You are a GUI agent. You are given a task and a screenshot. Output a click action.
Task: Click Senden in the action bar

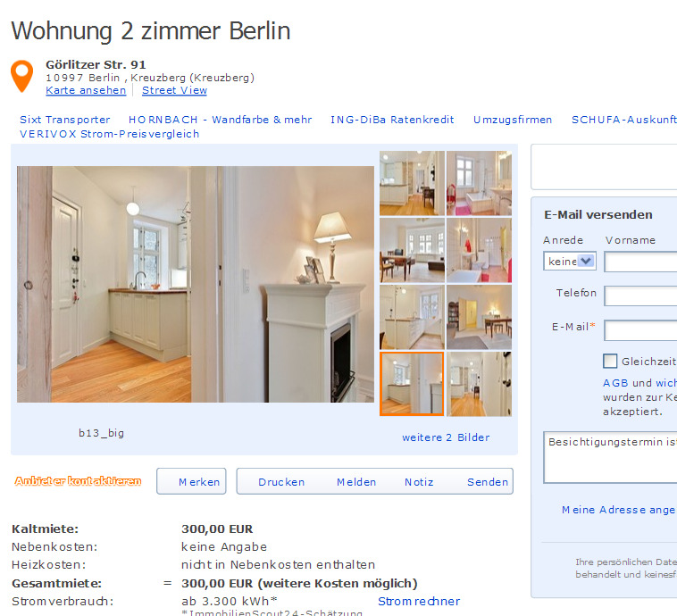tap(488, 482)
